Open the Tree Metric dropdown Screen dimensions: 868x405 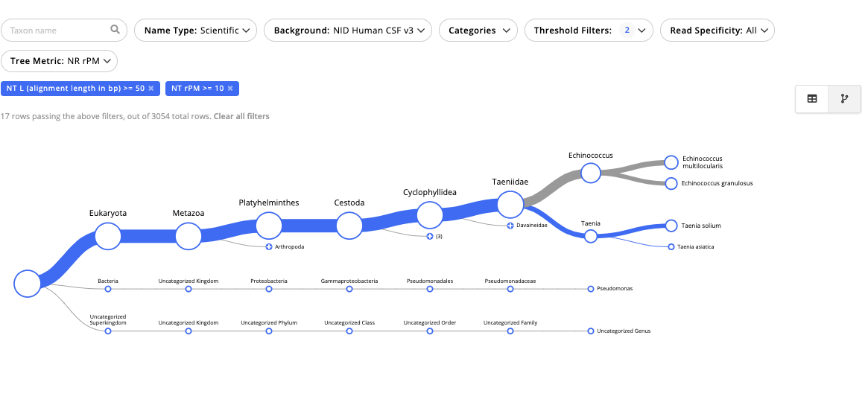click(59, 61)
